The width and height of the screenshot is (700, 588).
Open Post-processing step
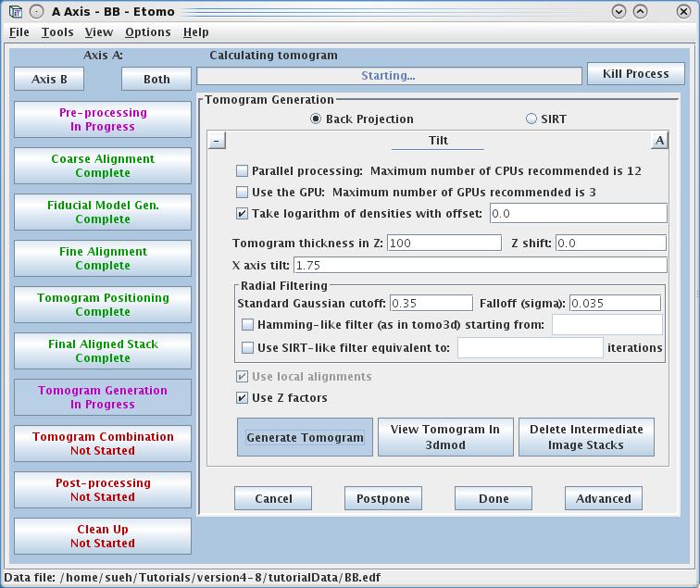(x=103, y=490)
